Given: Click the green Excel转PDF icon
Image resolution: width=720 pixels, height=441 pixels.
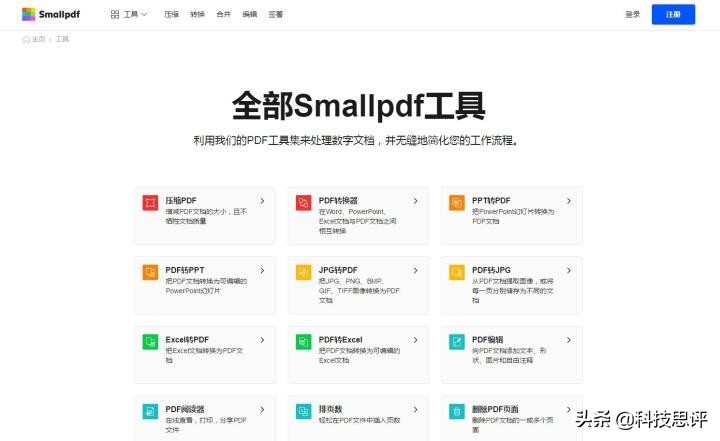Looking at the screenshot, I should 150,341.
